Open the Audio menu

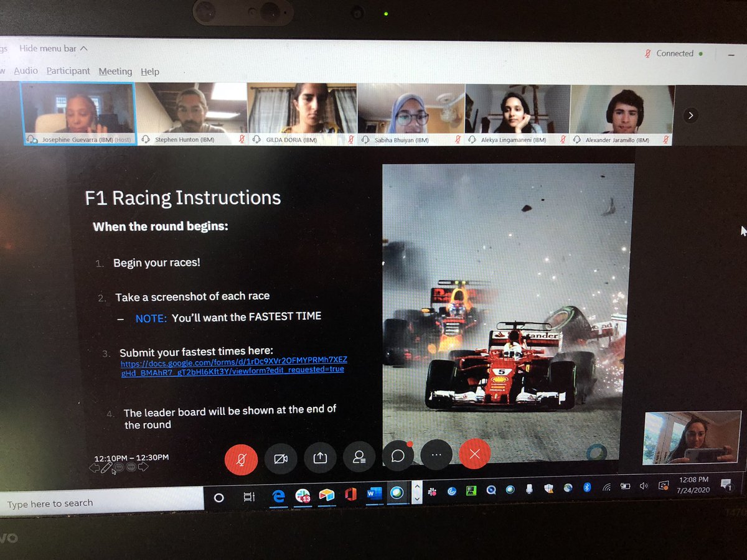click(26, 70)
